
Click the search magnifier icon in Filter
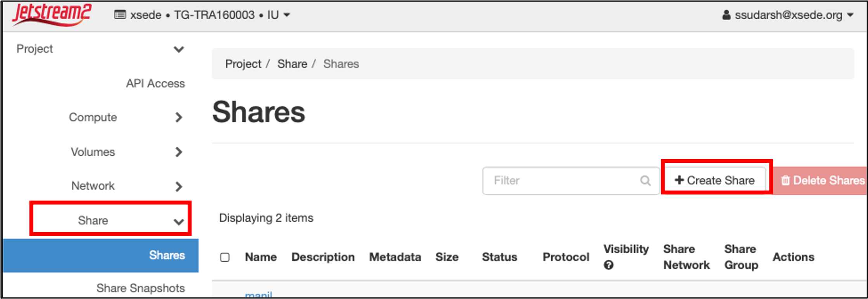click(645, 181)
